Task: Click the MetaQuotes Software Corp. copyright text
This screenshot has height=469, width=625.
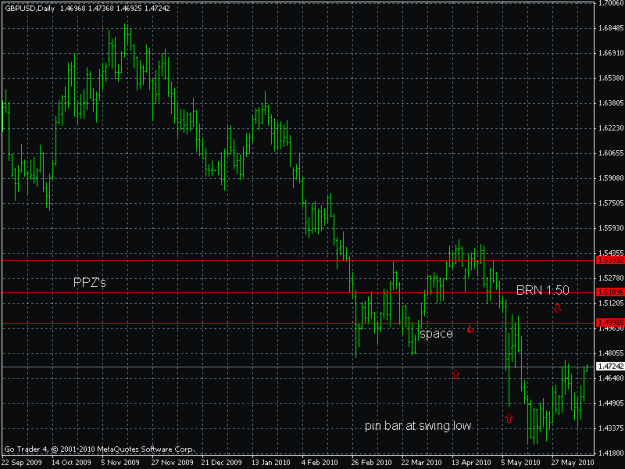Action: click(x=99, y=449)
